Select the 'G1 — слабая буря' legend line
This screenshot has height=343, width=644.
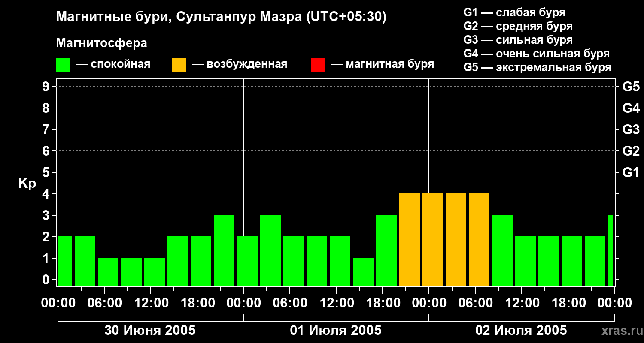(514, 12)
